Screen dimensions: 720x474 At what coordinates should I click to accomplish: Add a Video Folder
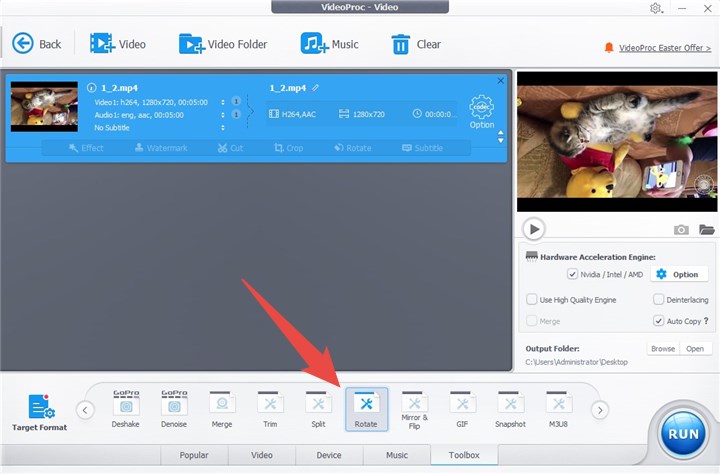[223, 44]
